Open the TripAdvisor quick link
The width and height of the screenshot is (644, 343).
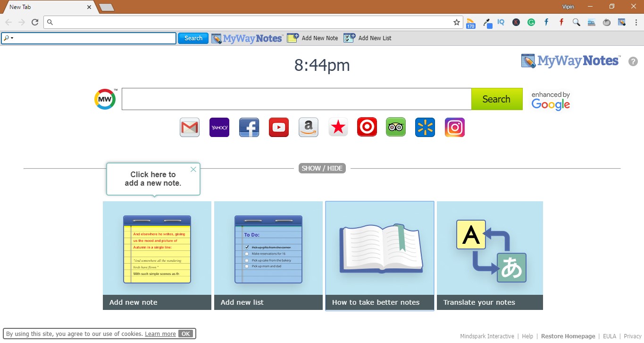coord(395,127)
